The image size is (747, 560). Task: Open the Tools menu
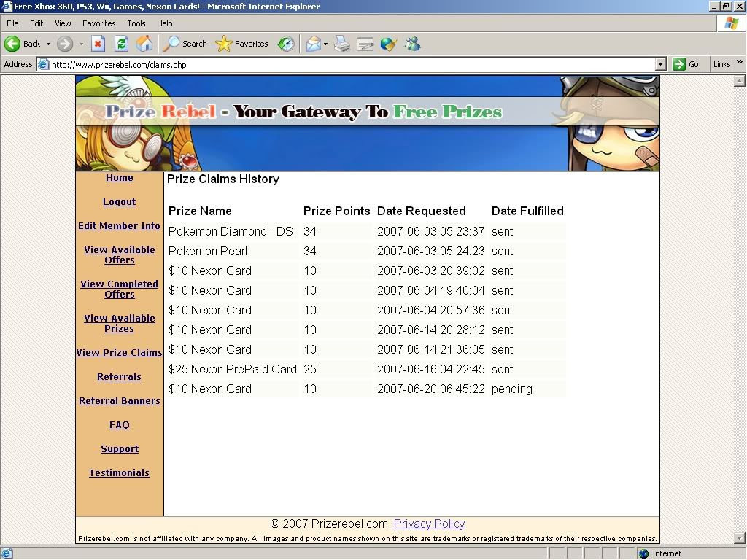[x=136, y=23]
